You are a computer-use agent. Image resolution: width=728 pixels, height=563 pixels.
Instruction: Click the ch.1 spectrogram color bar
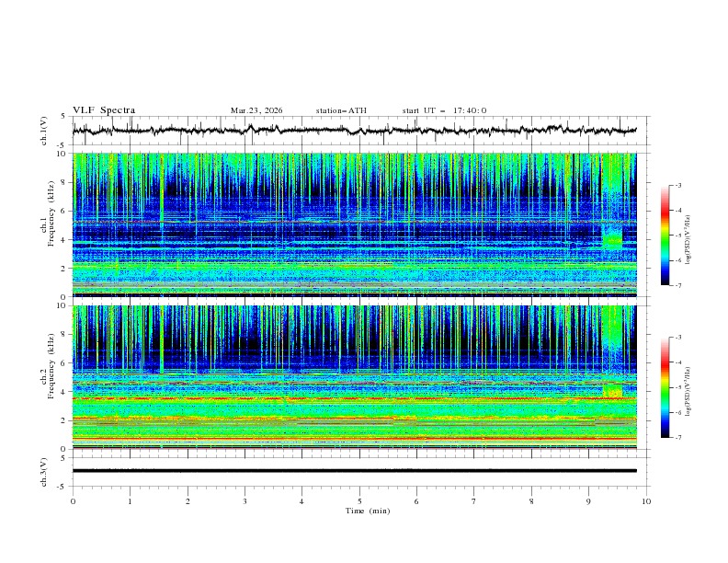pyautogui.click(x=665, y=235)
